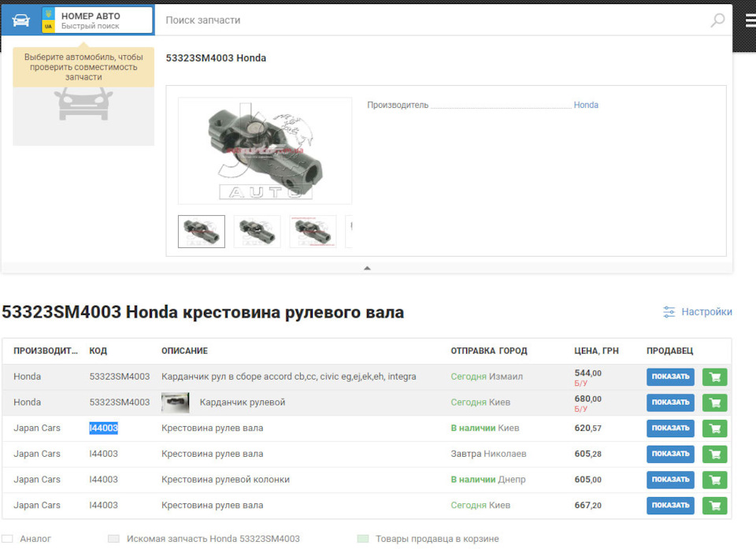Click the Аналог legend swatch
Viewport: 756px width, 549px height.
click(7, 539)
